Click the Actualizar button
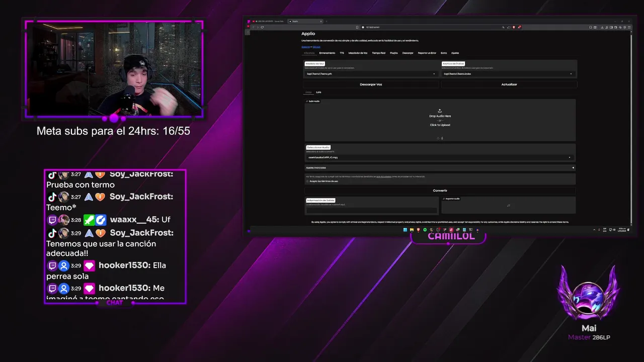Image resolution: width=644 pixels, height=362 pixels. [509, 84]
